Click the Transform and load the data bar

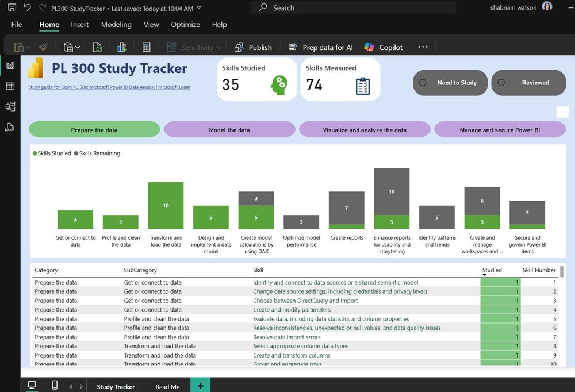coord(166,206)
